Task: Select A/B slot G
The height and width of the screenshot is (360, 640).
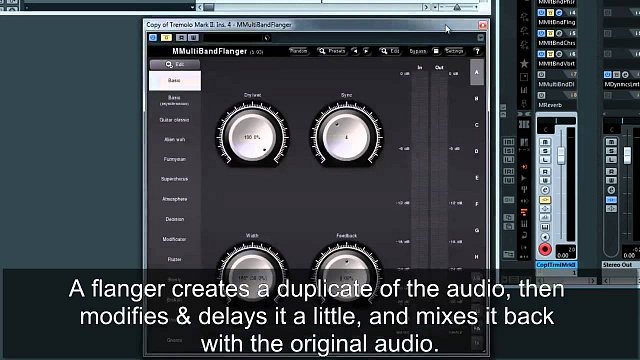Action: [x=477, y=231]
